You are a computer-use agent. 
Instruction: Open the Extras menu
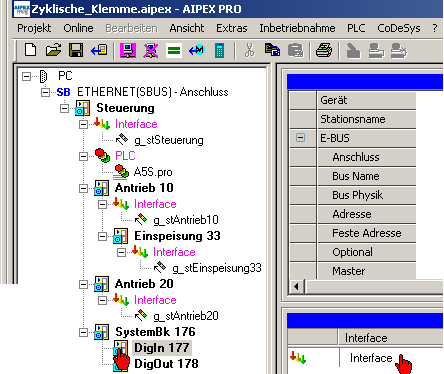(x=232, y=28)
